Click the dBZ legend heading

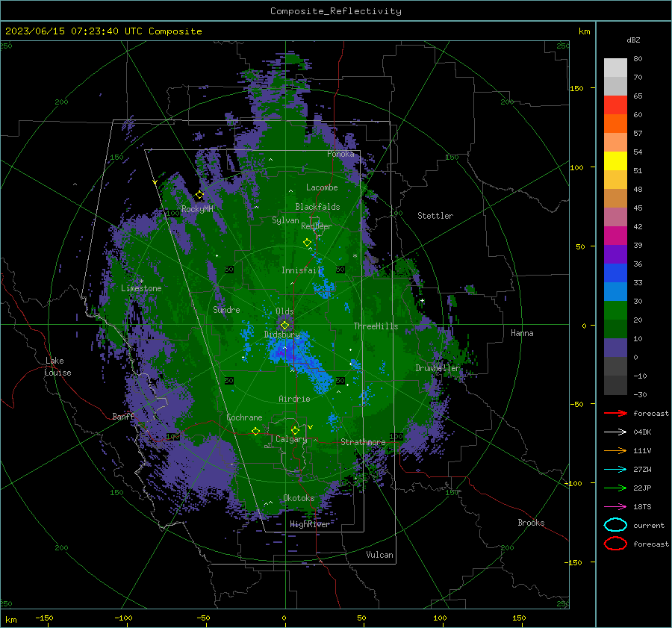(x=633, y=40)
